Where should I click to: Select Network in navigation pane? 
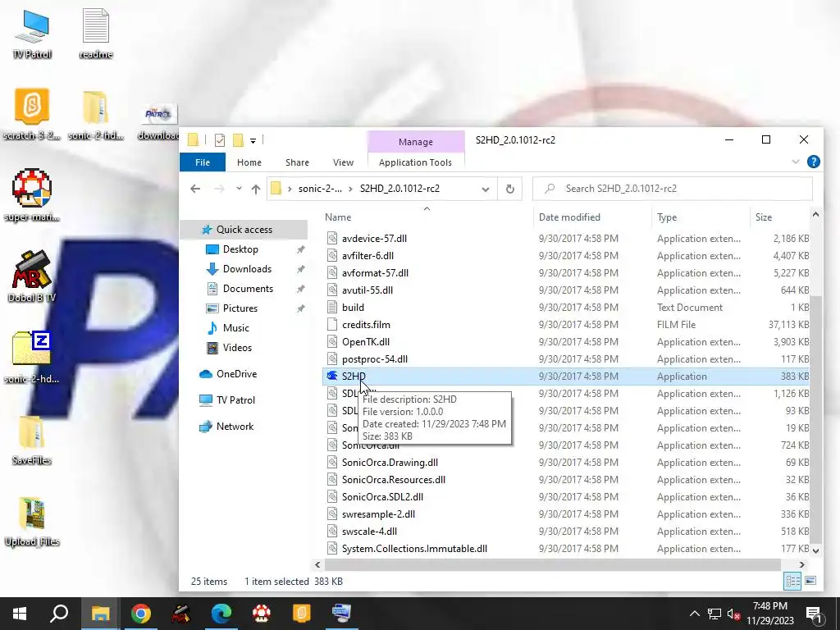[x=235, y=427]
